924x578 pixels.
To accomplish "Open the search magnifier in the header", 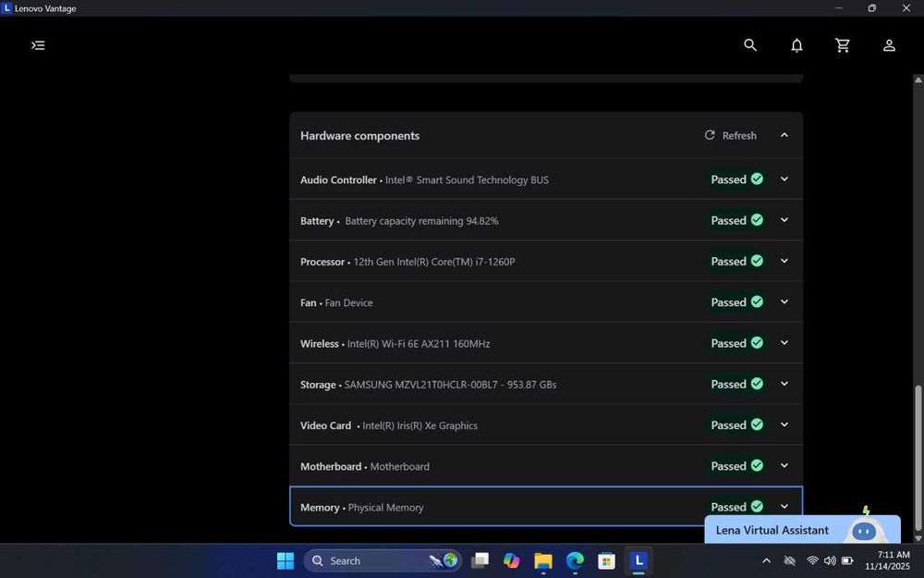I will coord(750,44).
